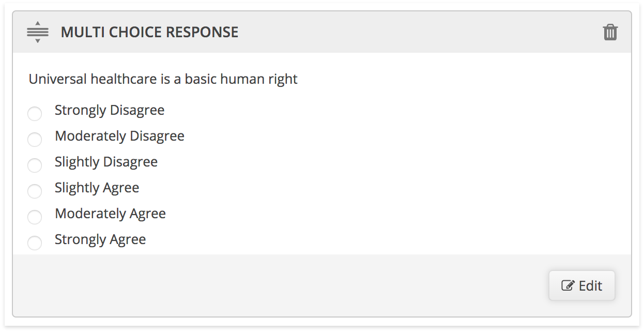Viewport: 644px width, 332px height.
Task: Click the empty gray footer beside Edit
Action: [x=279, y=285]
